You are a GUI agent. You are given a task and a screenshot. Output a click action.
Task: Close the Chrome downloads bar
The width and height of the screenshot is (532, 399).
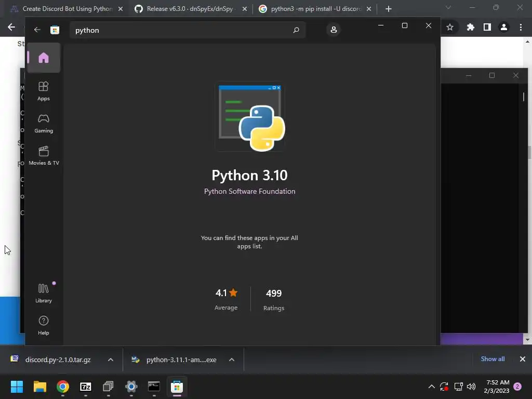(x=523, y=359)
